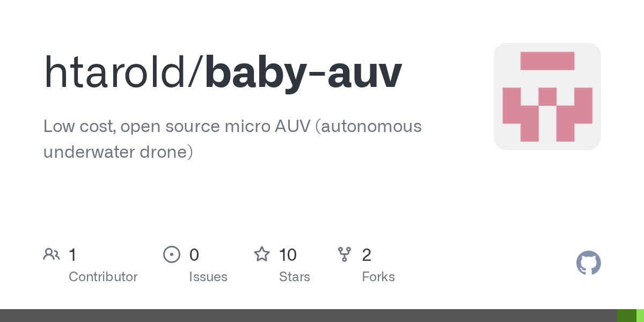Viewport: 644px width, 322px height.
Task: Click the contributors people icon
Action: click(x=52, y=254)
